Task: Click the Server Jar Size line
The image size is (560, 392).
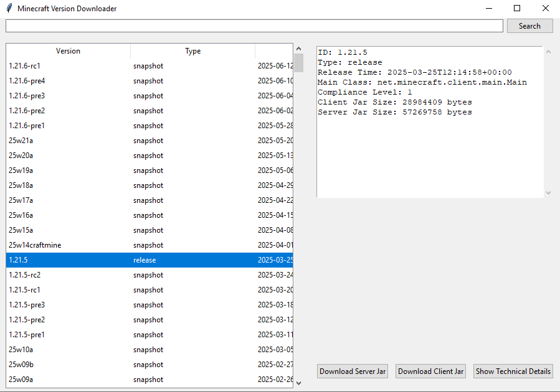Action: click(x=395, y=113)
